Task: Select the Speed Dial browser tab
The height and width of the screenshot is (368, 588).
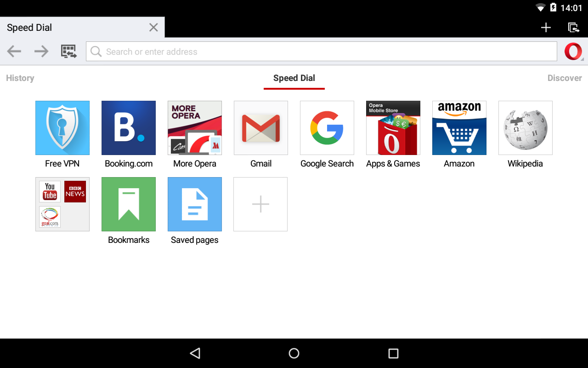Action: pyautogui.click(x=82, y=28)
